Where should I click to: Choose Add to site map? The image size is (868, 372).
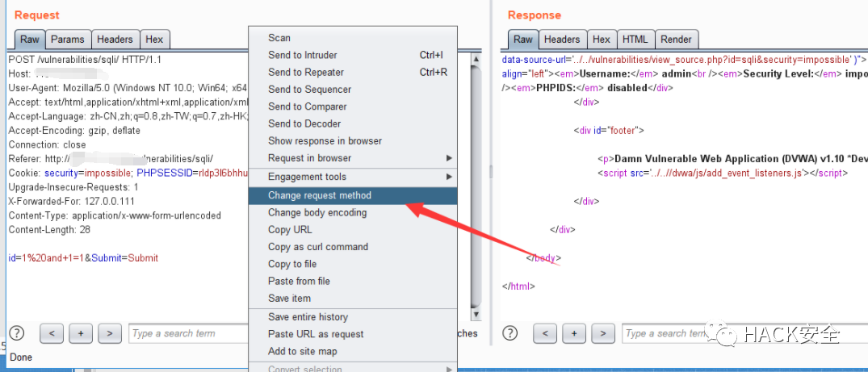tap(353, 352)
